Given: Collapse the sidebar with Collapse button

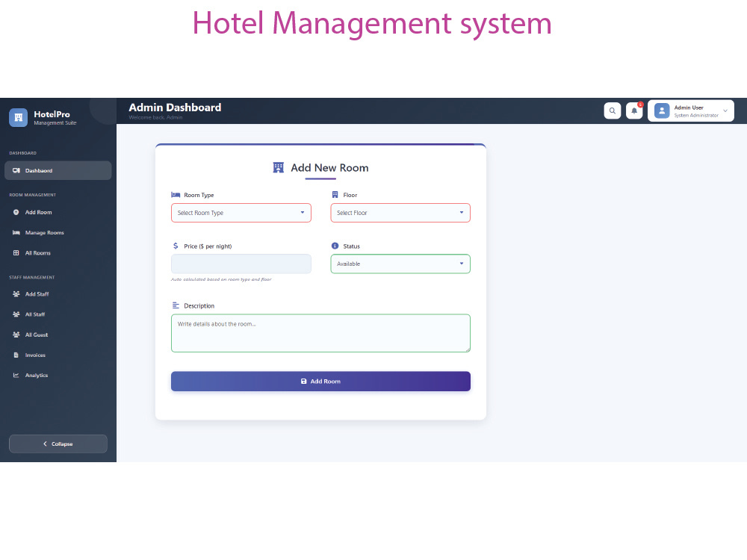Looking at the screenshot, I should coord(58,444).
